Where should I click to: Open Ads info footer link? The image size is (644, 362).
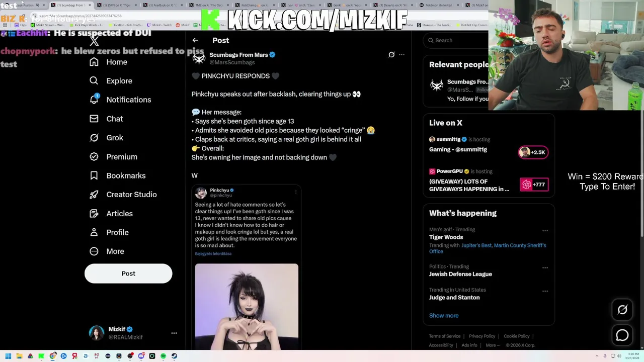point(469,345)
